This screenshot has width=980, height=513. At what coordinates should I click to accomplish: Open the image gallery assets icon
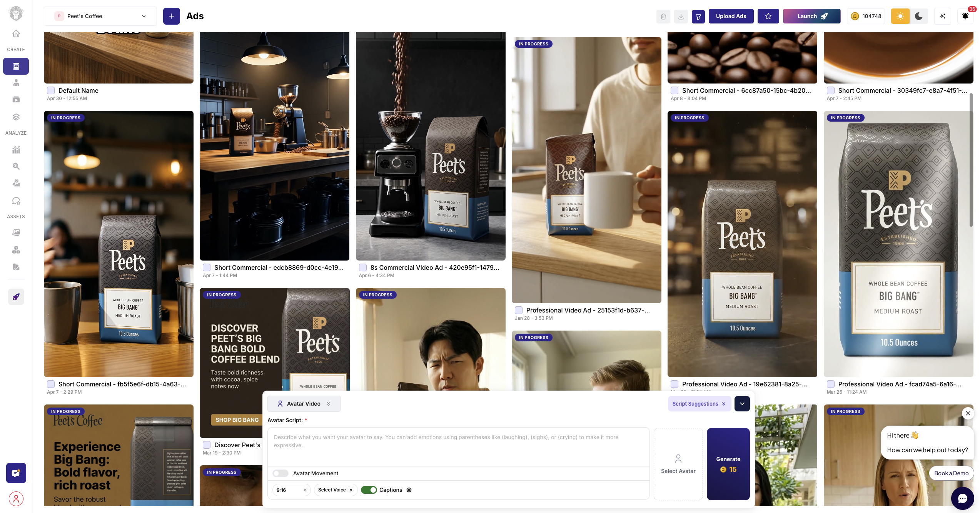(x=16, y=233)
